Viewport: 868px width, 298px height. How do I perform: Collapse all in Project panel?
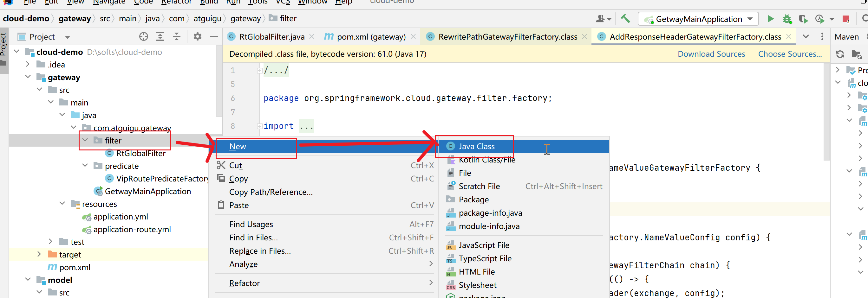(177, 37)
